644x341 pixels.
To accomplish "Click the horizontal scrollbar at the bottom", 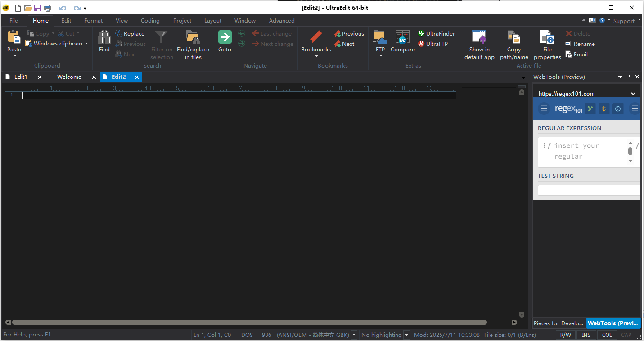I will tap(249, 323).
